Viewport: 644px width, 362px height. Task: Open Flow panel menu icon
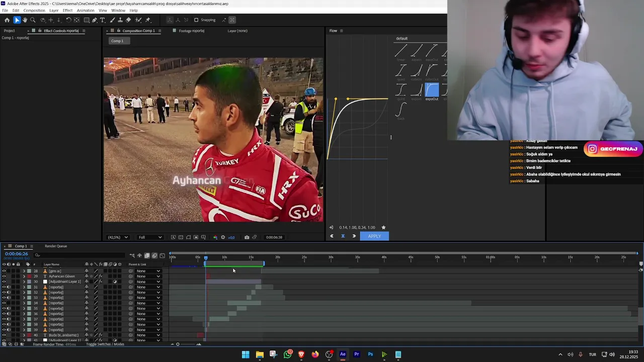tap(341, 31)
